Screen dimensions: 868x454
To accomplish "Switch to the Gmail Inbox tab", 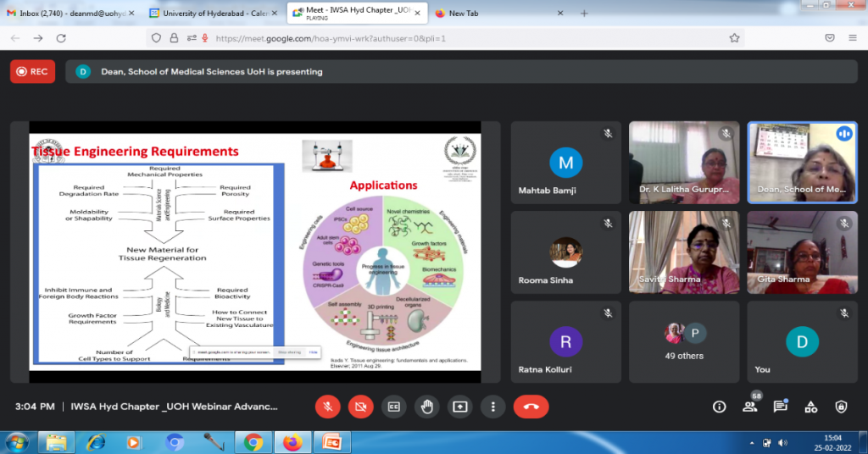I will 68,14.
